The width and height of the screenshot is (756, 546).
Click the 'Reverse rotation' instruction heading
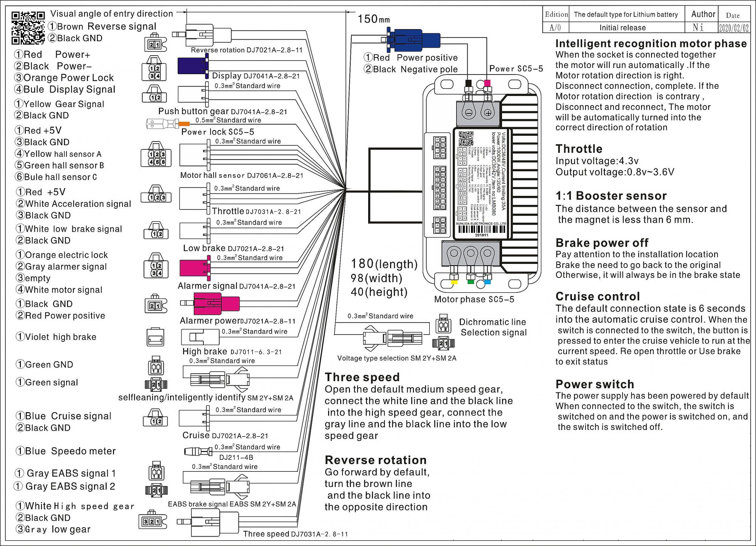pos(376,460)
